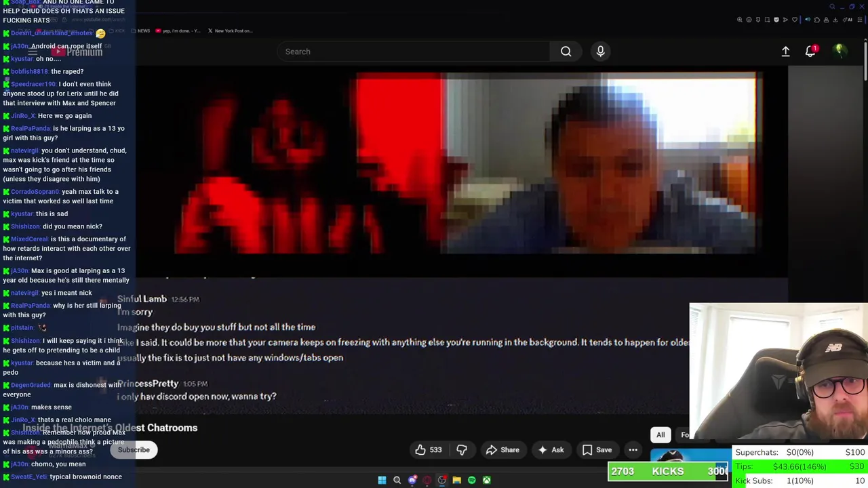Screen dimensions: 868x488
Task: Open OBS Studio from the taskbar
Action: 441,481
